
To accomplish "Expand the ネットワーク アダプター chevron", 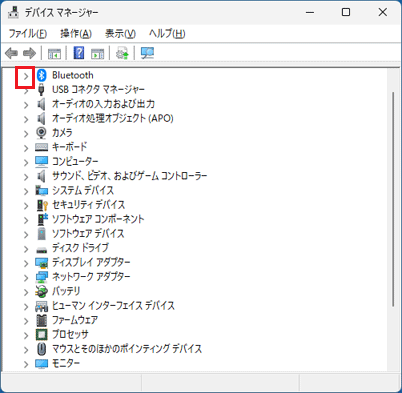I will click(26, 278).
